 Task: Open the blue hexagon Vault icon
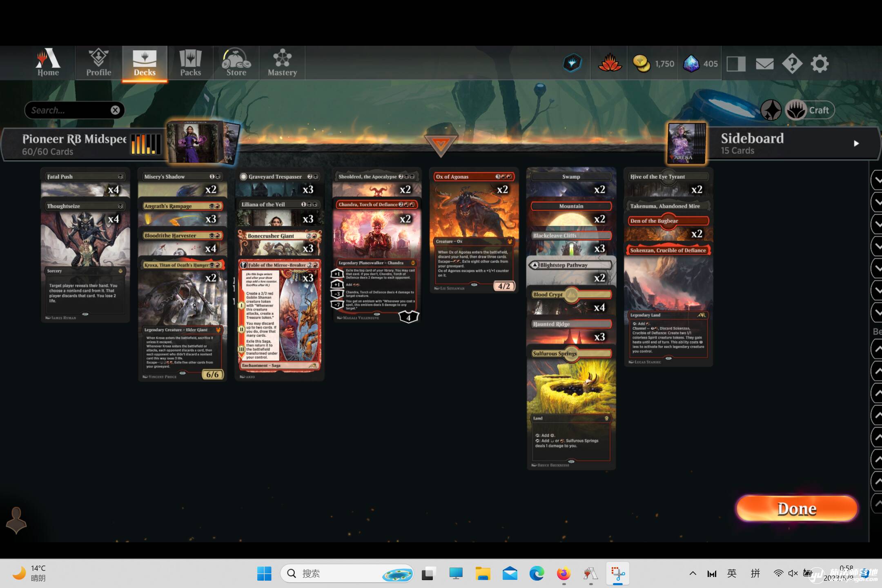pyautogui.click(x=572, y=63)
